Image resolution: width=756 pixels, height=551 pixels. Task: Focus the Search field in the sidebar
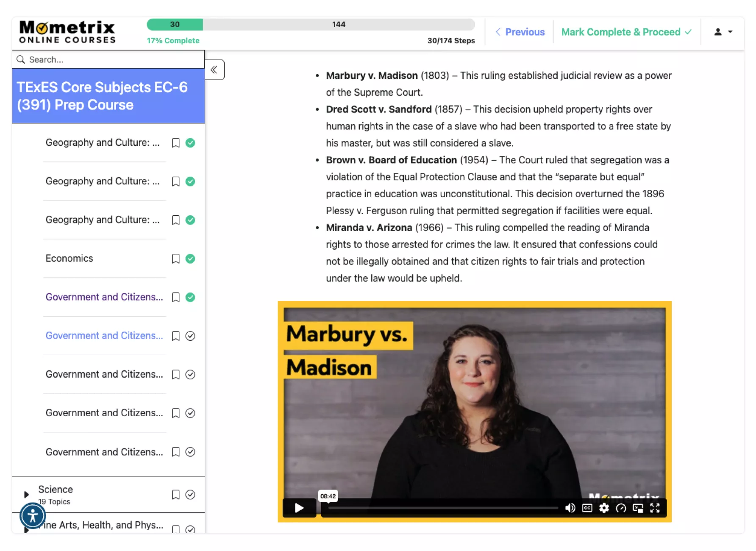pos(108,60)
